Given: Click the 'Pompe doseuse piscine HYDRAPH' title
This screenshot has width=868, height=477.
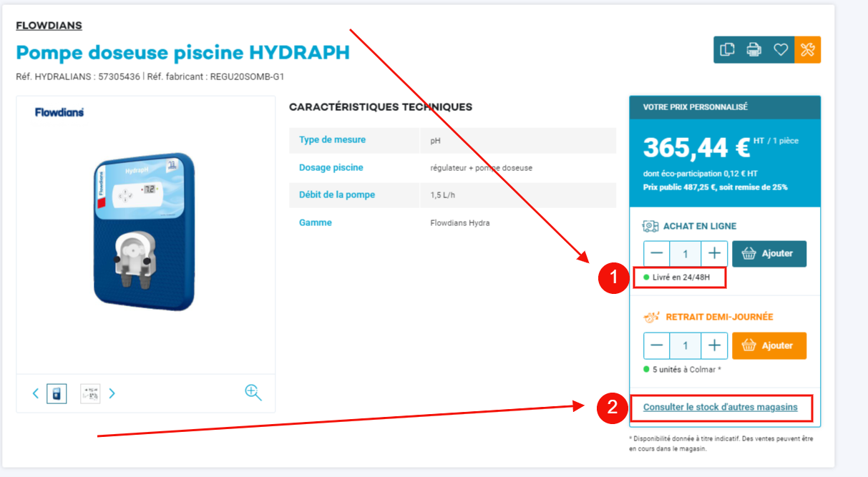Looking at the screenshot, I should point(183,52).
